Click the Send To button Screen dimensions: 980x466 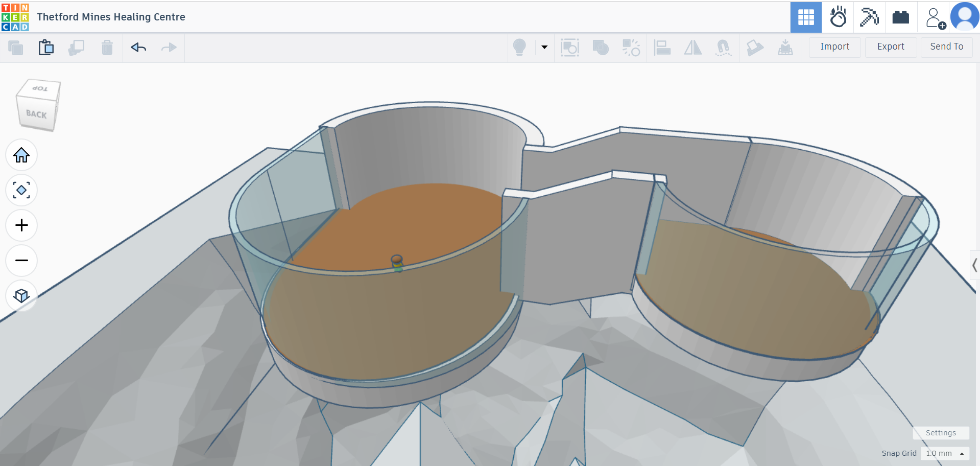click(946, 47)
